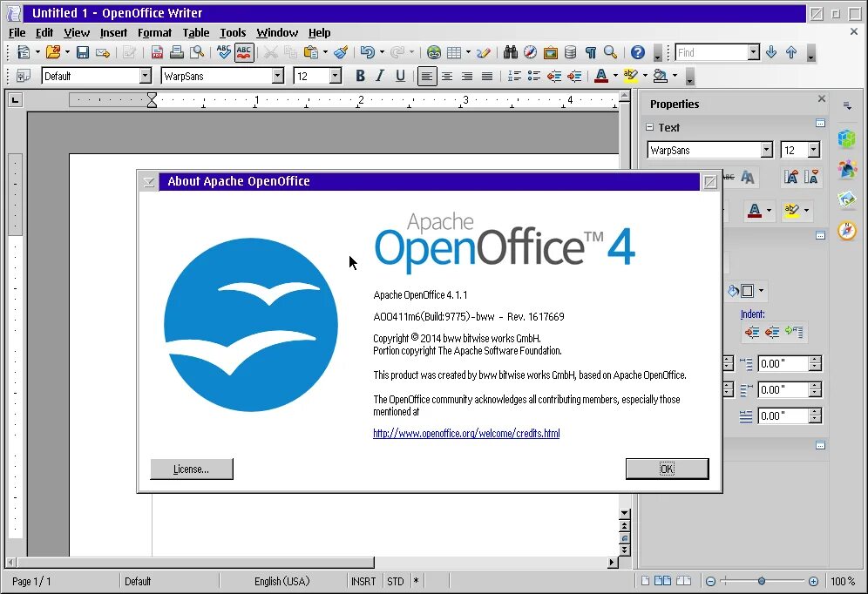Open the Apply Style Default dropdown
The width and height of the screenshot is (868, 594).
(145, 76)
